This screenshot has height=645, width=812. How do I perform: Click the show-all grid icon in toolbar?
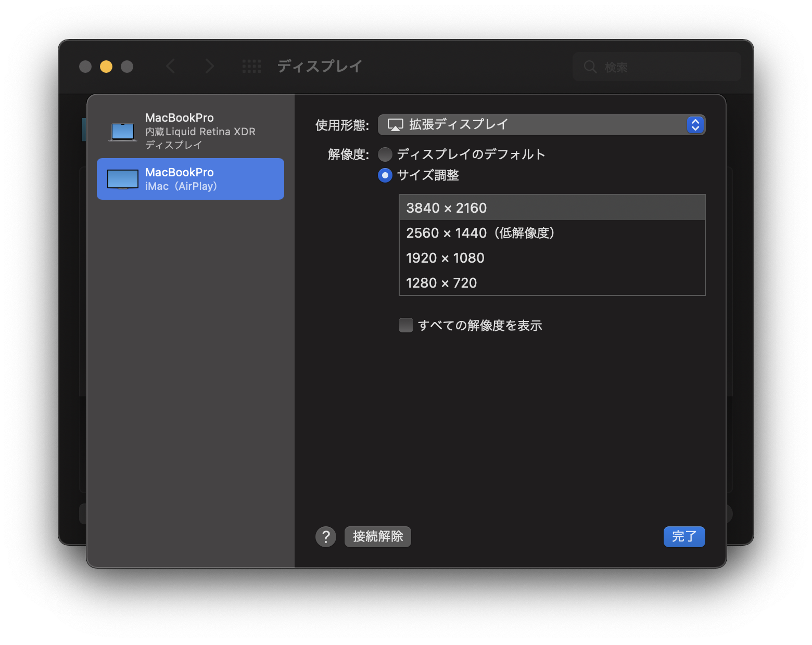pyautogui.click(x=252, y=67)
